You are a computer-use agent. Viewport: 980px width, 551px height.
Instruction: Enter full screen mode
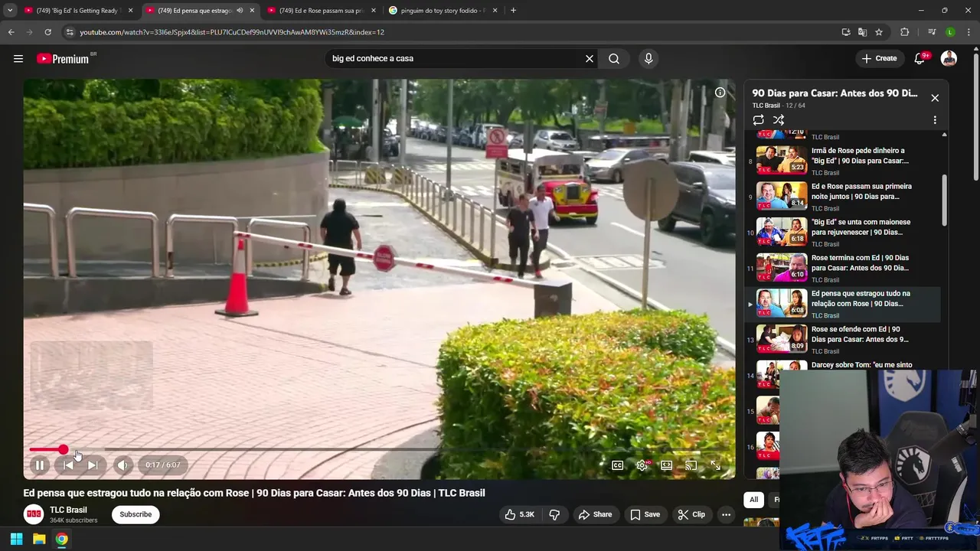[716, 465]
